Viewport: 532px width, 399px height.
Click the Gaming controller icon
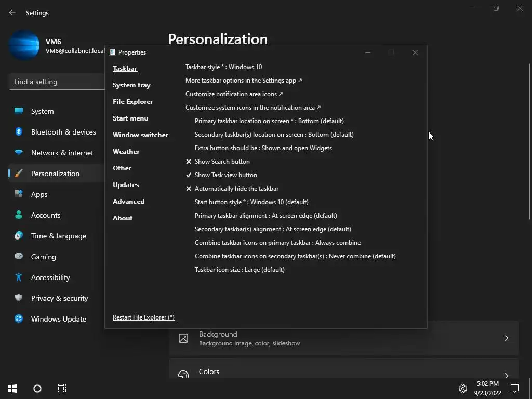tap(19, 256)
